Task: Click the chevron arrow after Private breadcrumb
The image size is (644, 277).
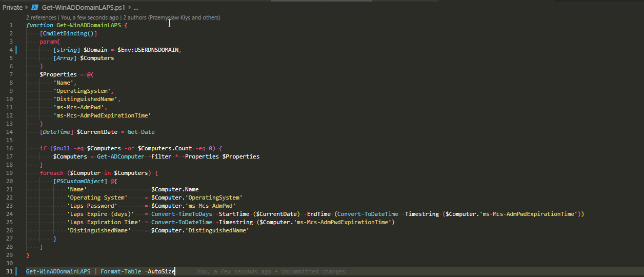Action: [27, 8]
